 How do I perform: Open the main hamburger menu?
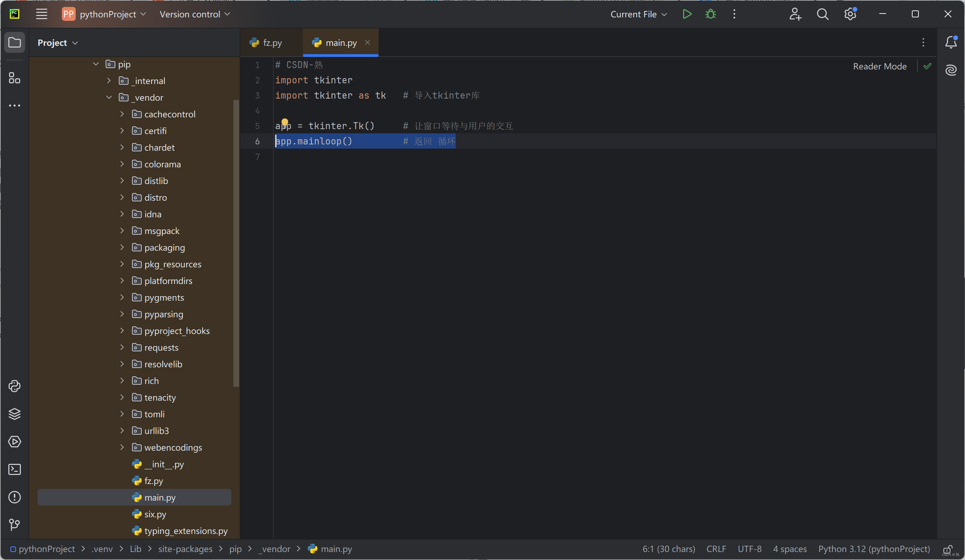[41, 14]
